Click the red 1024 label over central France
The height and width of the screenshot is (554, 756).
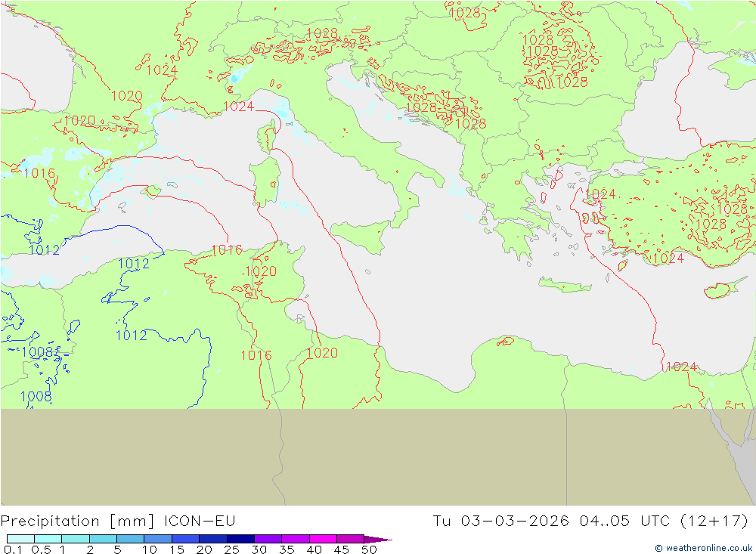click(x=162, y=70)
